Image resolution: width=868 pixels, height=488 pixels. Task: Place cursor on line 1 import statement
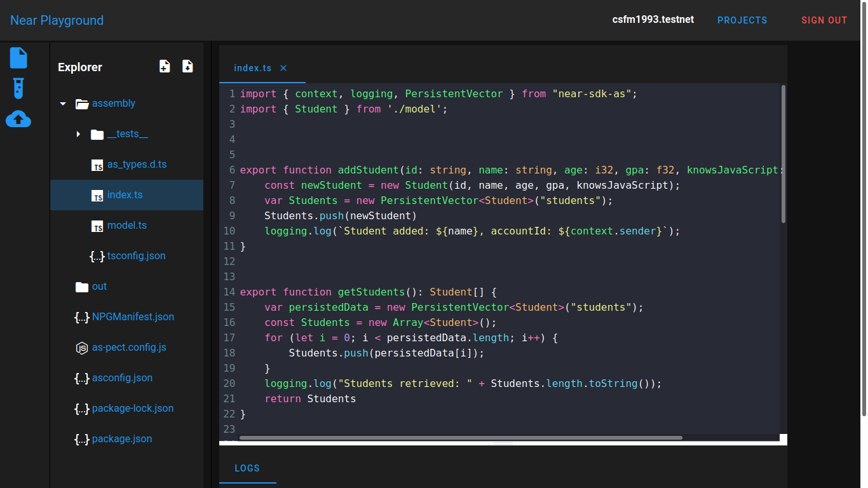[x=438, y=93]
